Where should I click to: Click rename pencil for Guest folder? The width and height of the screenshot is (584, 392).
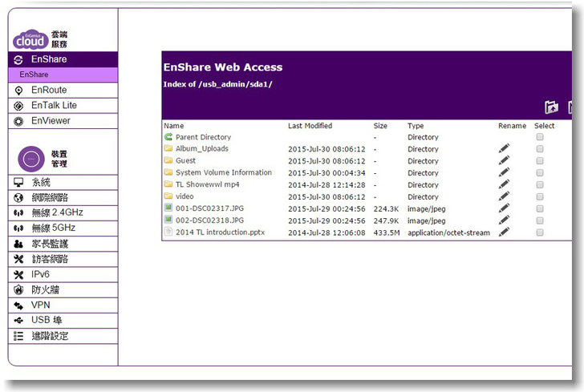coord(504,160)
